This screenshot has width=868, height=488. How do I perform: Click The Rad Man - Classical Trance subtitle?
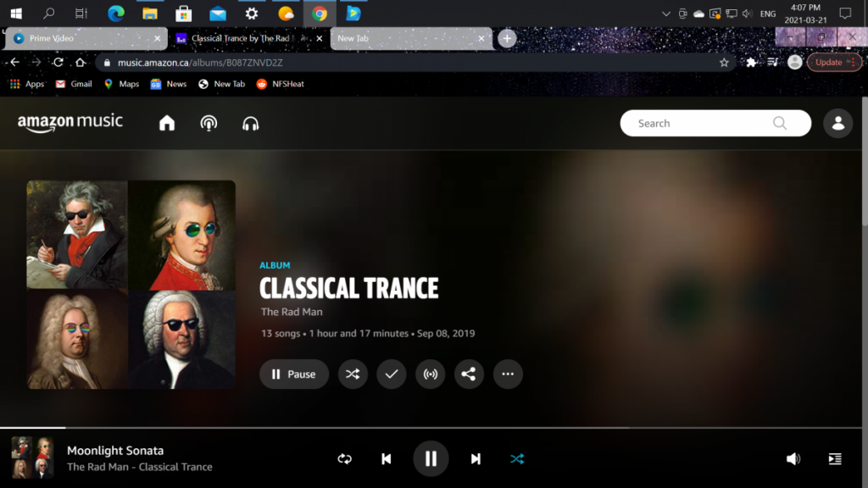[x=140, y=467]
